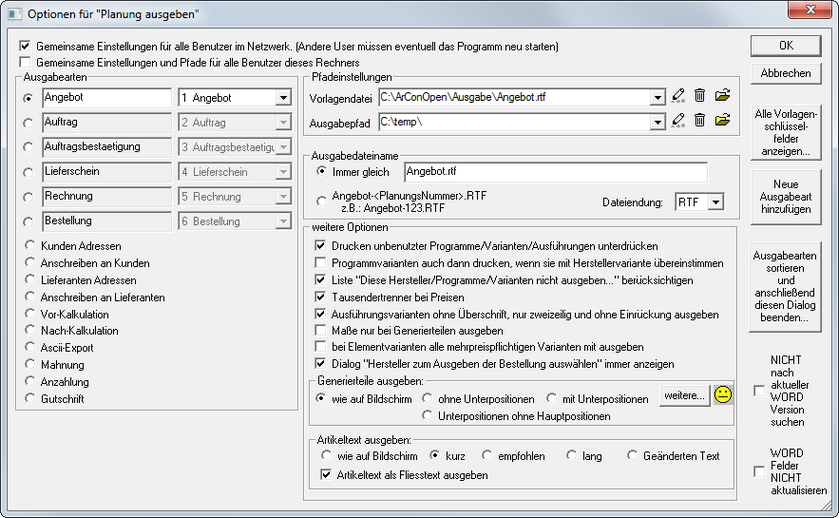Open the '1 Angebot' combo box
Screen dimensions: 839x518
(x=281, y=98)
